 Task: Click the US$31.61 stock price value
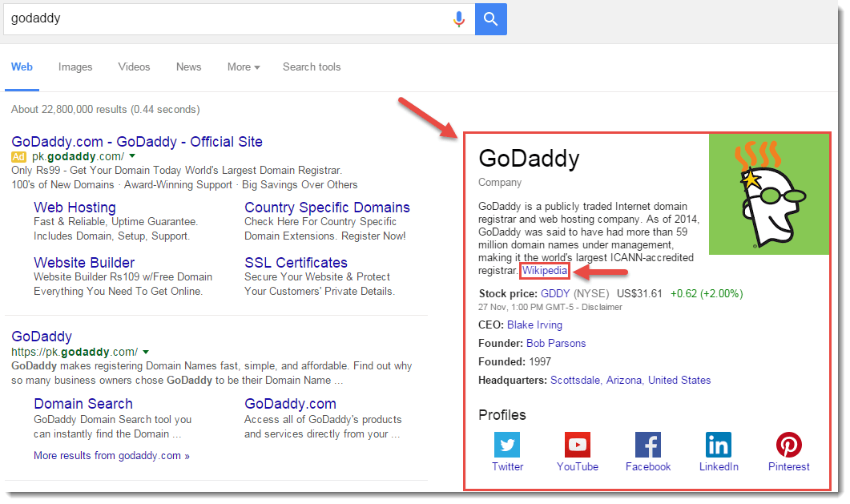639,293
